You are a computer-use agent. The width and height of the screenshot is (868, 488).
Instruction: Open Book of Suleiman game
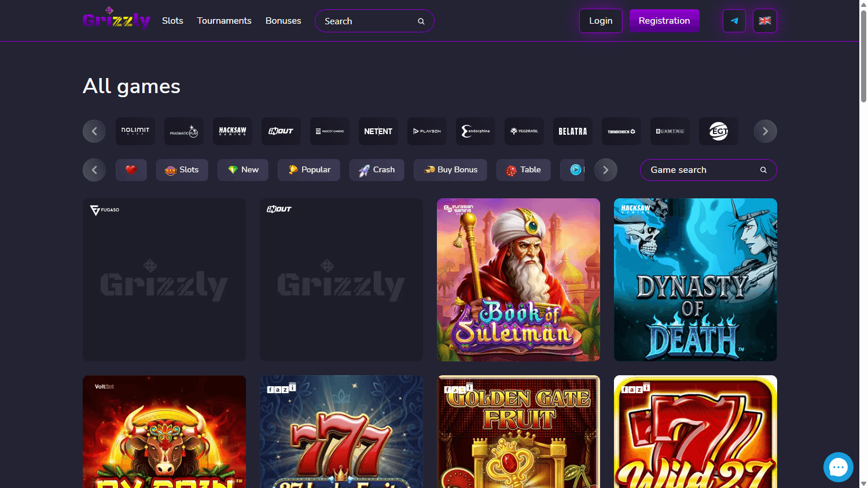518,280
